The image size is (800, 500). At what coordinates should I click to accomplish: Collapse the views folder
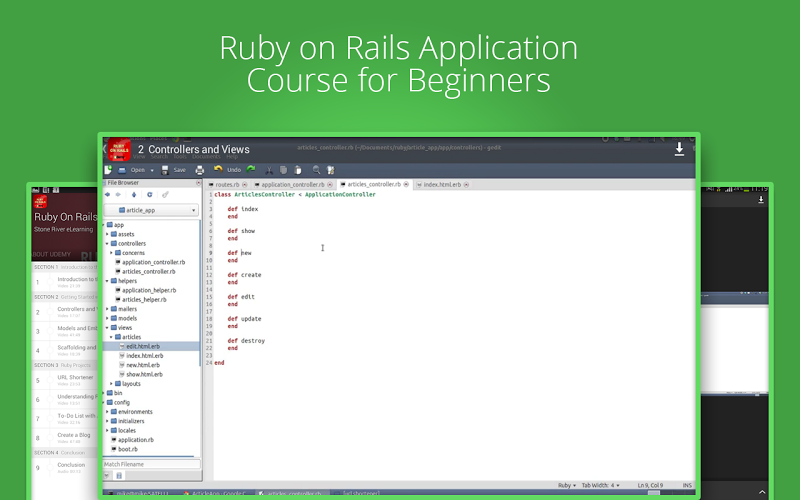[x=107, y=328]
